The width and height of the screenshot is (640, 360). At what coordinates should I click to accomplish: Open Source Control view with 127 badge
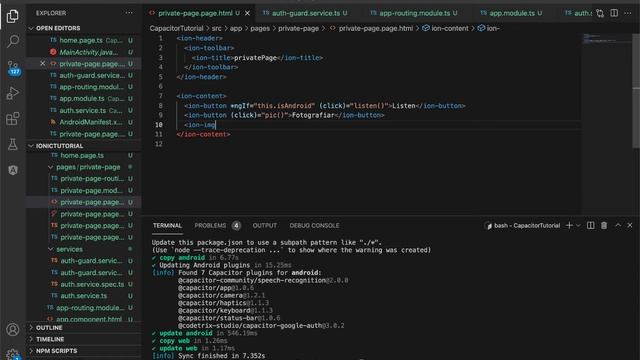click(x=13, y=67)
